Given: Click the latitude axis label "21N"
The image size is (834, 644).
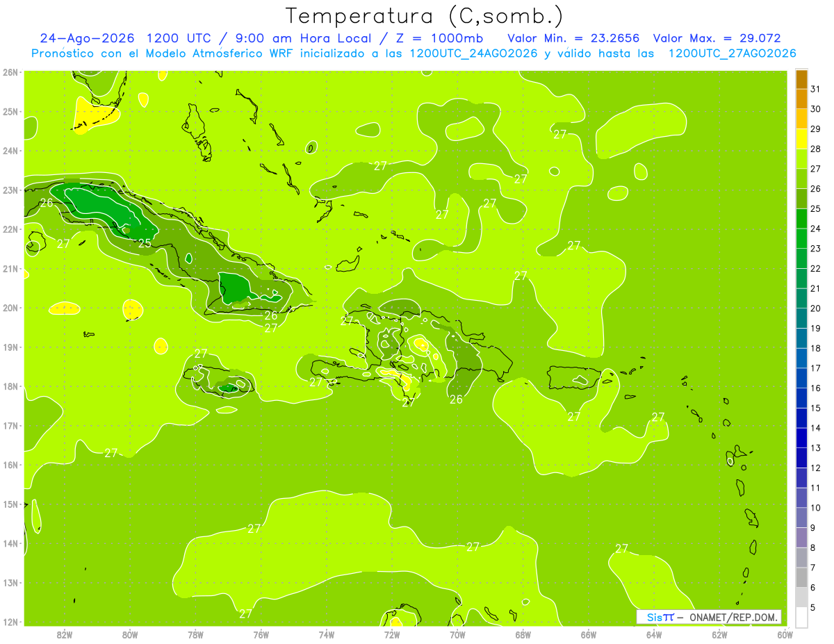Looking at the screenshot, I should pyautogui.click(x=10, y=268).
